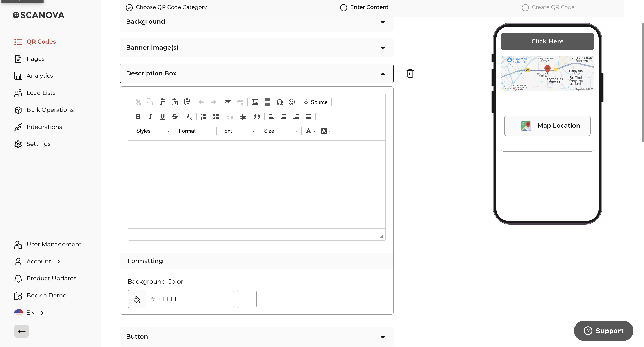The image size is (644, 347).
Task: Click Book a Demo link
Action: pyautogui.click(x=41, y=295)
